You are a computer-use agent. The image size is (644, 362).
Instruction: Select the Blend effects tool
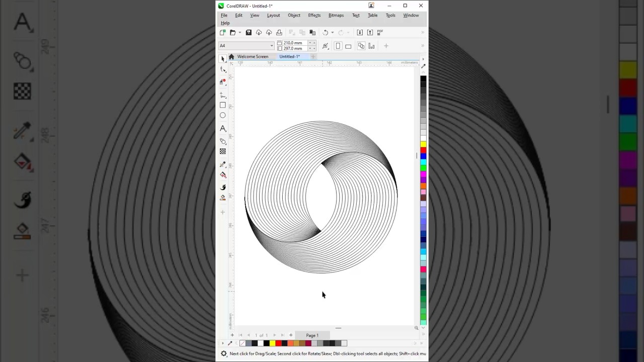[x=223, y=141]
